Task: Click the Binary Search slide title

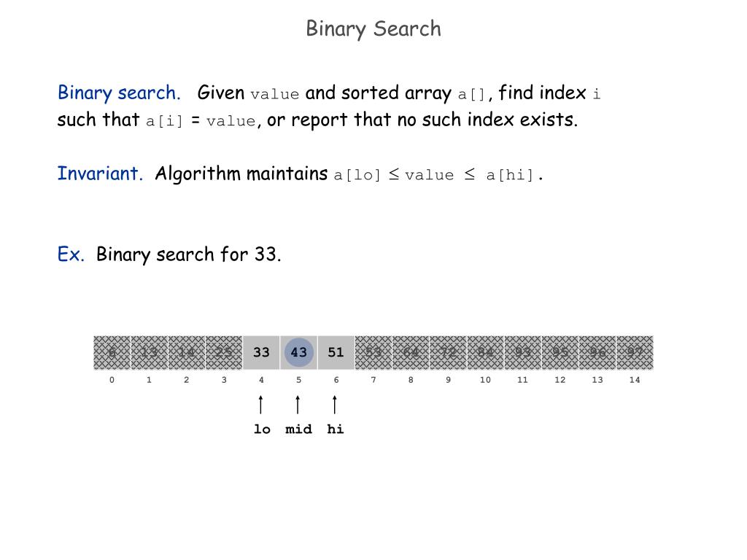Action: 373,28
